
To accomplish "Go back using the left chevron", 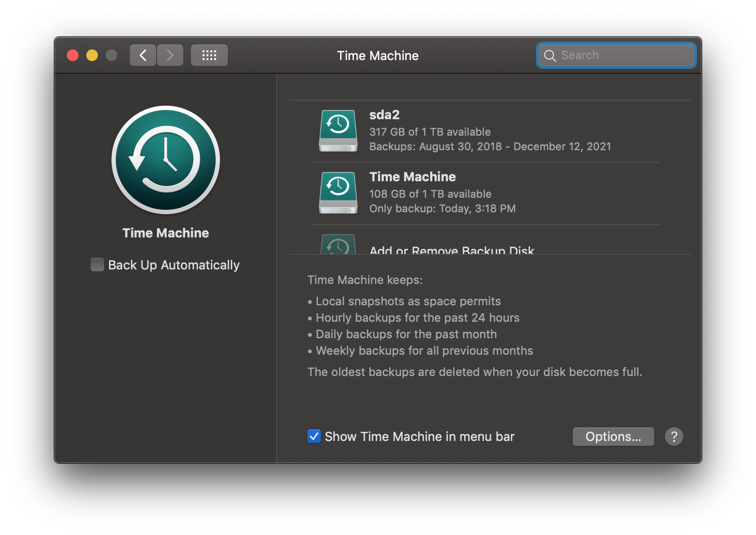I will [143, 55].
